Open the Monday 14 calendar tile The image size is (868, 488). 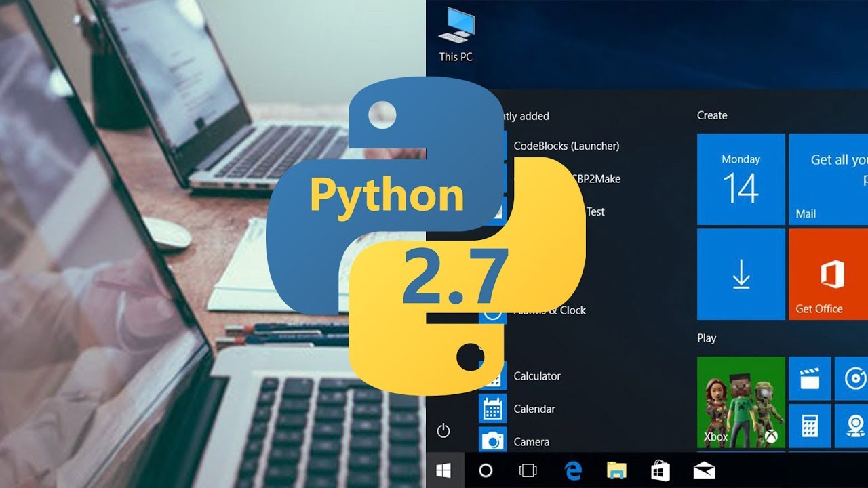coord(741,179)
